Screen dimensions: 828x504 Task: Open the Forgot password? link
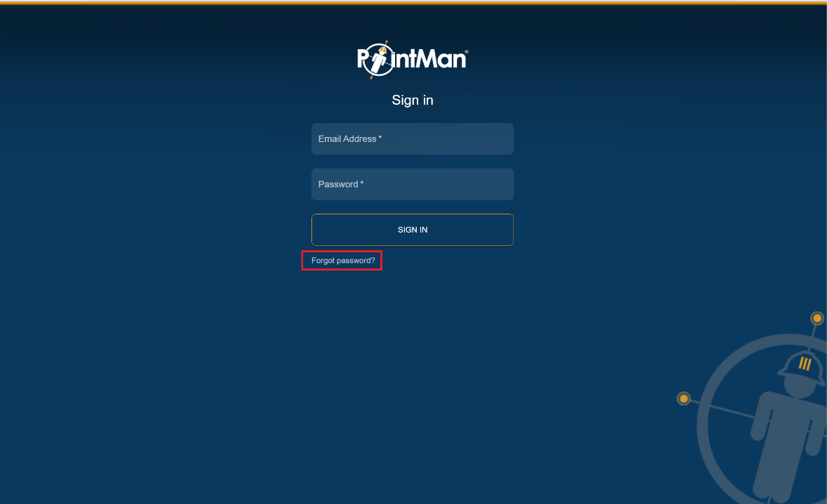(x=343, y=261)
